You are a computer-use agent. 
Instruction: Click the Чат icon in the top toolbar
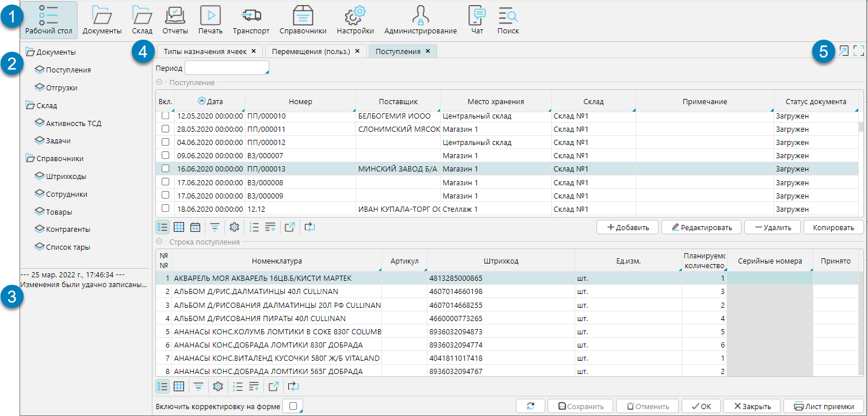[x=477, y=20]
